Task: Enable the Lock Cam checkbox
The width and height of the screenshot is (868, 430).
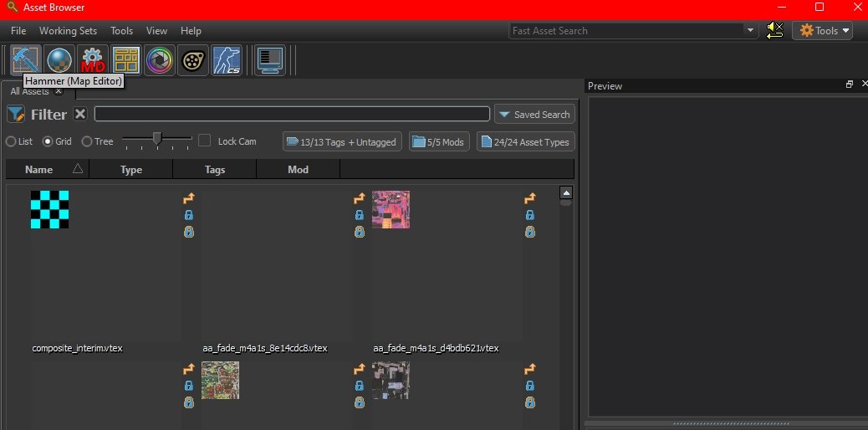Action: [x=204, y=141]
